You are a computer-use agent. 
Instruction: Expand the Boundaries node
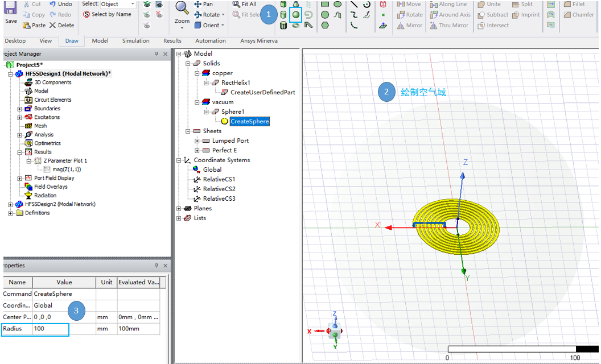point(19,109)
